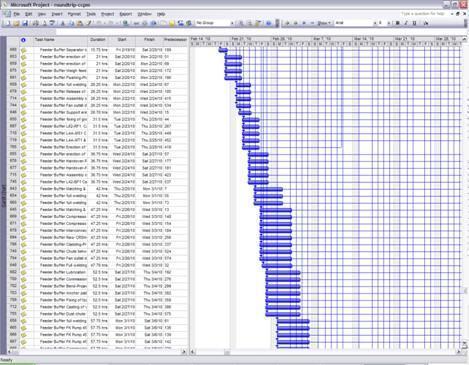
Task: Toggle Bold formatting
Action: [398, 23]
